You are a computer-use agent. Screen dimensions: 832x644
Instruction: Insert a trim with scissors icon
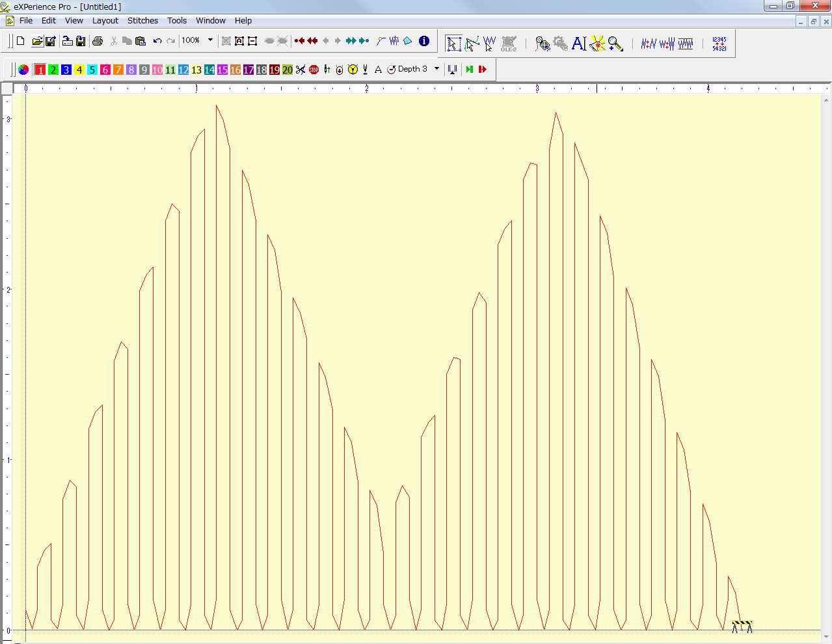coord(301,70)
